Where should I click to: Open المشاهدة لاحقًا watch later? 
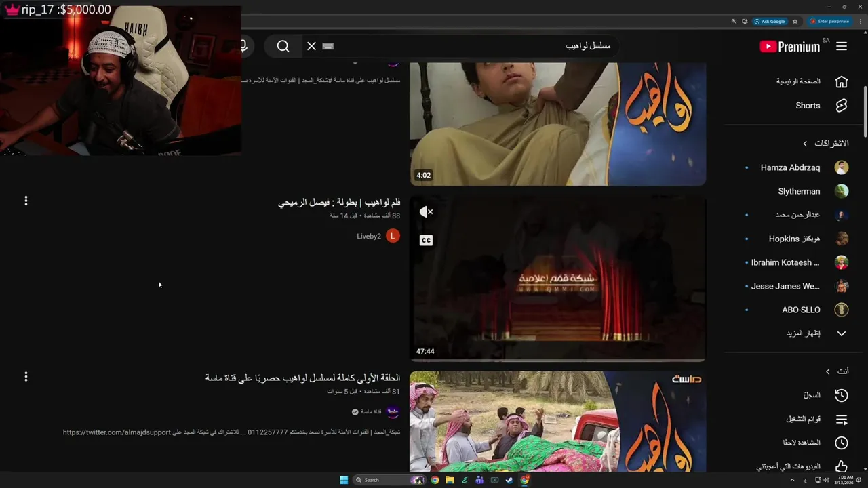[x=802, y=443]
